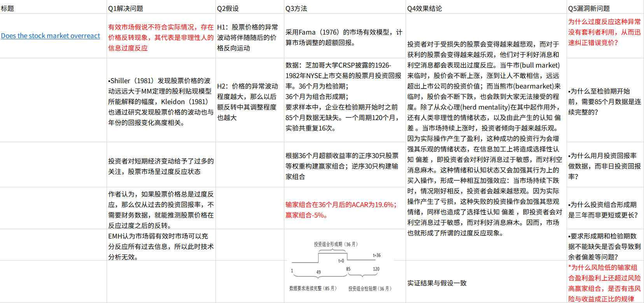Select the question about 月投资回报率 versus daily
This screenshot has width=644, height=303.
(604, 166)
